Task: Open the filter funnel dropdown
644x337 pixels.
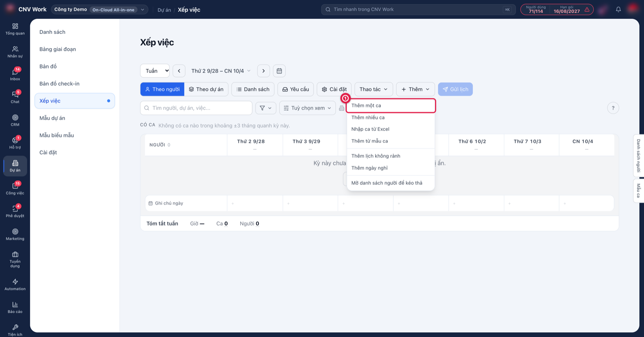Action: (x=266, y=108)
